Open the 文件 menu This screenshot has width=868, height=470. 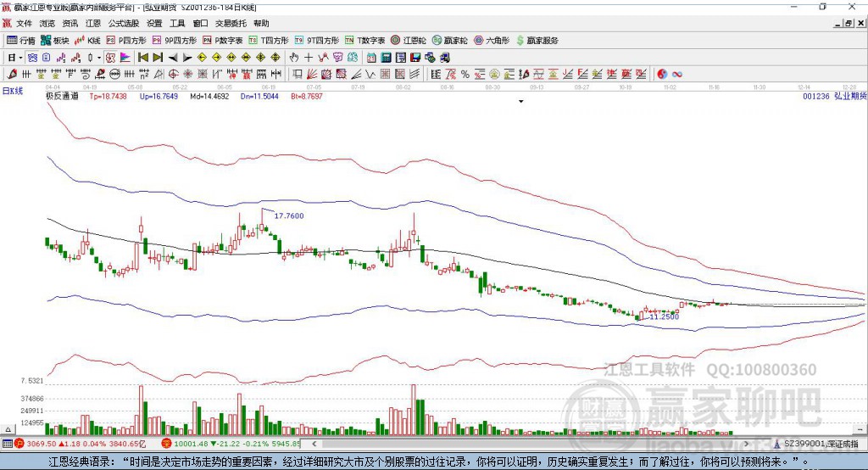click(24, 23)
